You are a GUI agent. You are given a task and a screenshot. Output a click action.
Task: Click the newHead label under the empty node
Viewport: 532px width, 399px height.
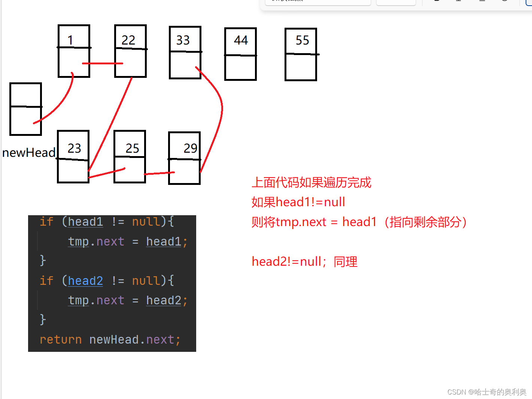point(29,153)
